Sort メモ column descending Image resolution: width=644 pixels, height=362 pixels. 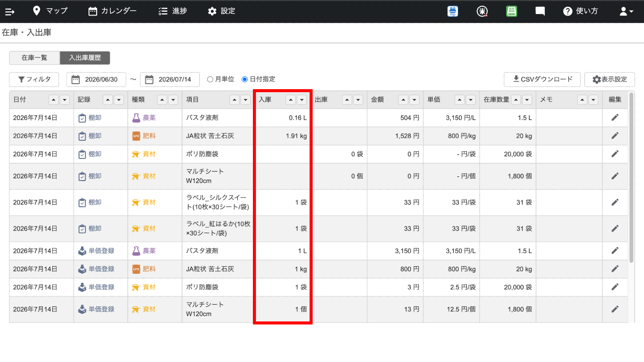[x=594, y=100]
